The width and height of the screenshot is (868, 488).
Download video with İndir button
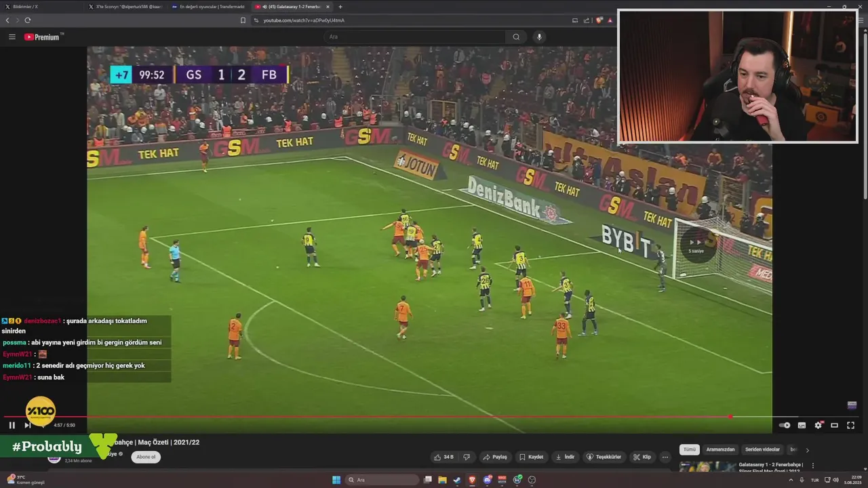pos(565,457)
